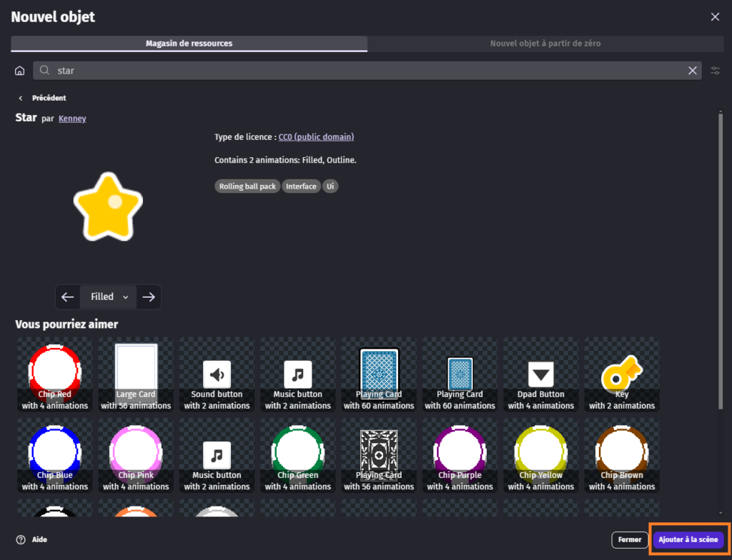Click the Aide help icon
This screenshot has width=732, height=560.
point(21,539)
